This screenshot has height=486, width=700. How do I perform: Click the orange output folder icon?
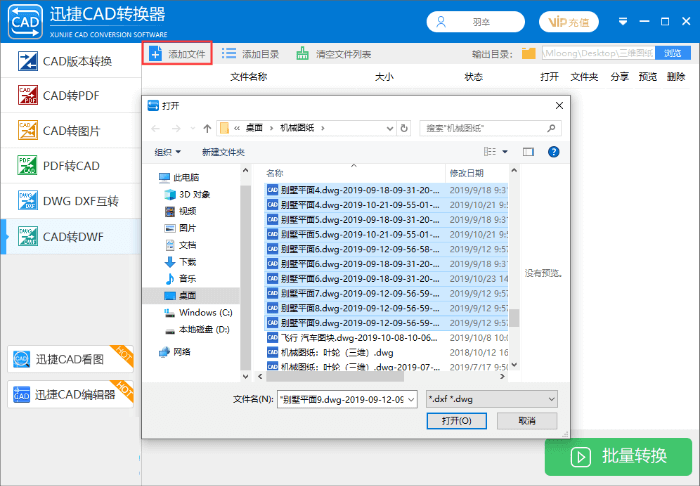click(x=529, y=54)
